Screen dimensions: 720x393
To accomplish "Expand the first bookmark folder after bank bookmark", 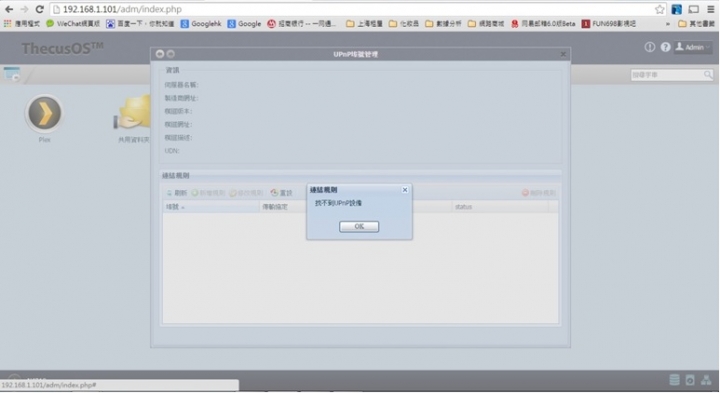I will (364, 23).
